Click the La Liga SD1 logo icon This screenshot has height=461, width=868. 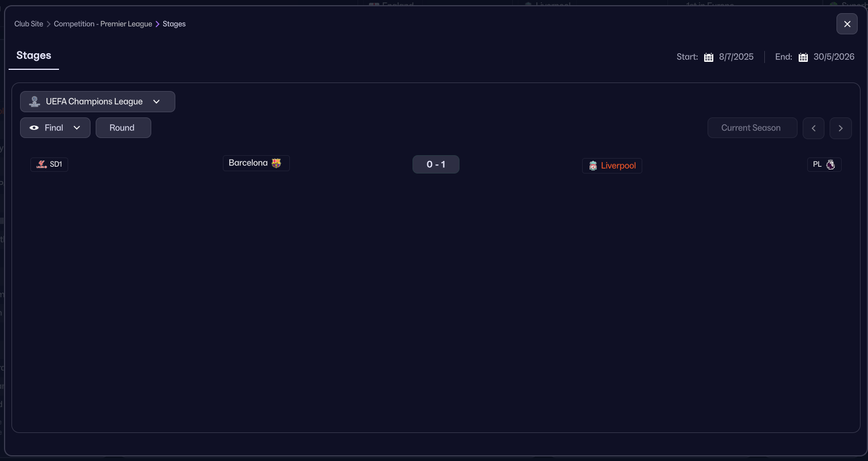pos(42,164)
